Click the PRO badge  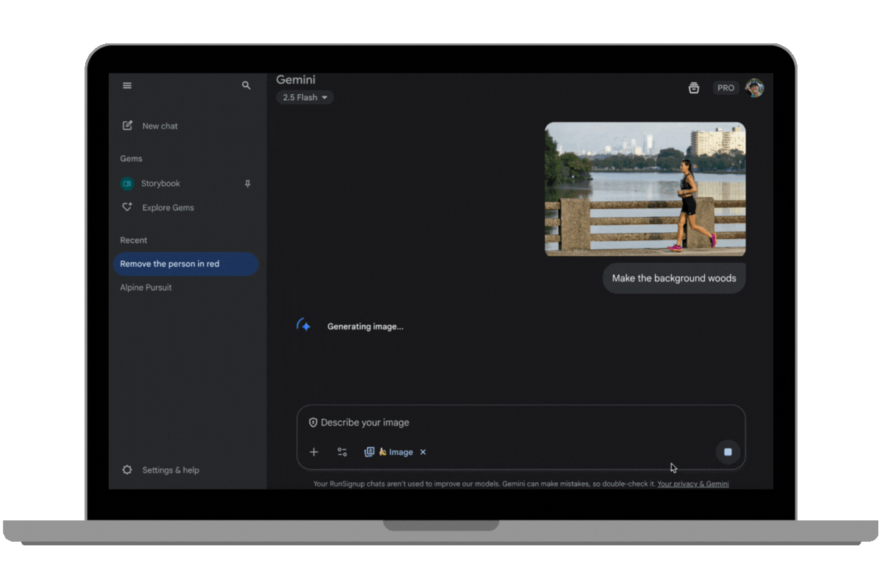pyautogui.click(x=725, y=87)
